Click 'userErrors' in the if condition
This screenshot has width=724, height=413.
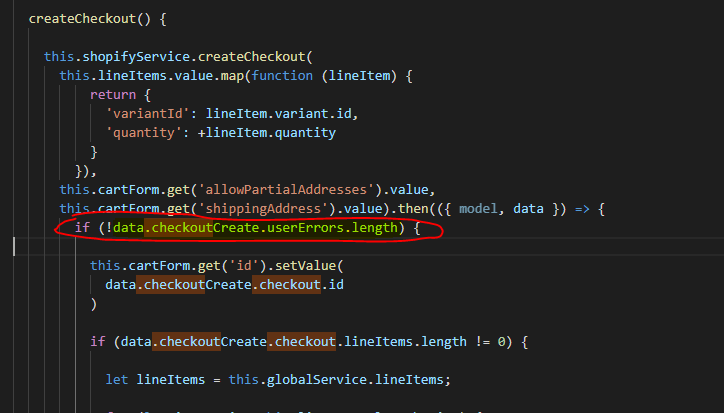click(305, 228)
